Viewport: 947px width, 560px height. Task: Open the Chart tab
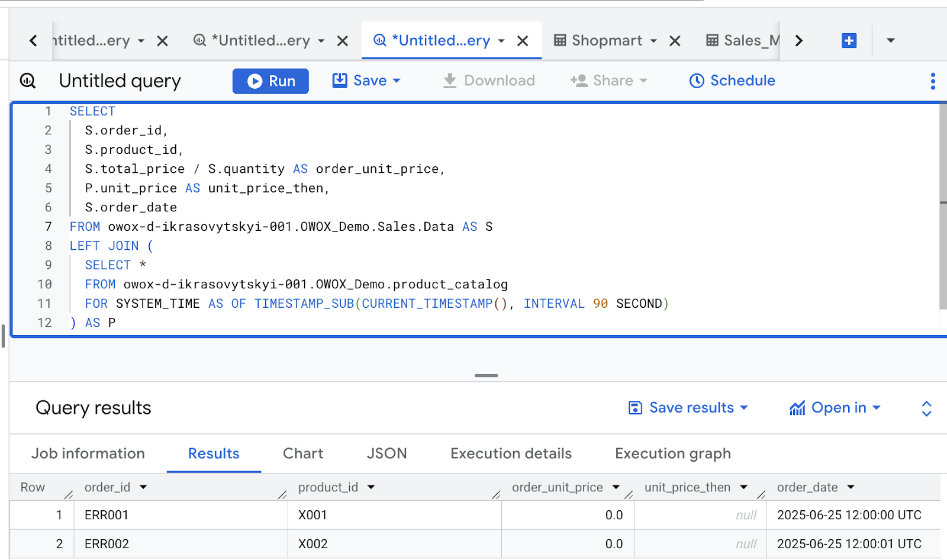[x=303, y=453]
